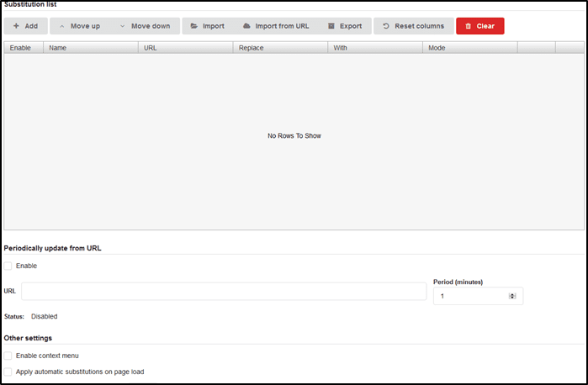Click the 'Substitution list' heading

30,4
